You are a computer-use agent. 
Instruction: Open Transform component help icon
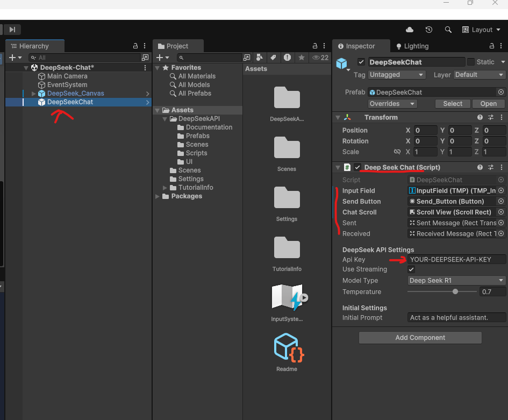click(480, 118)
